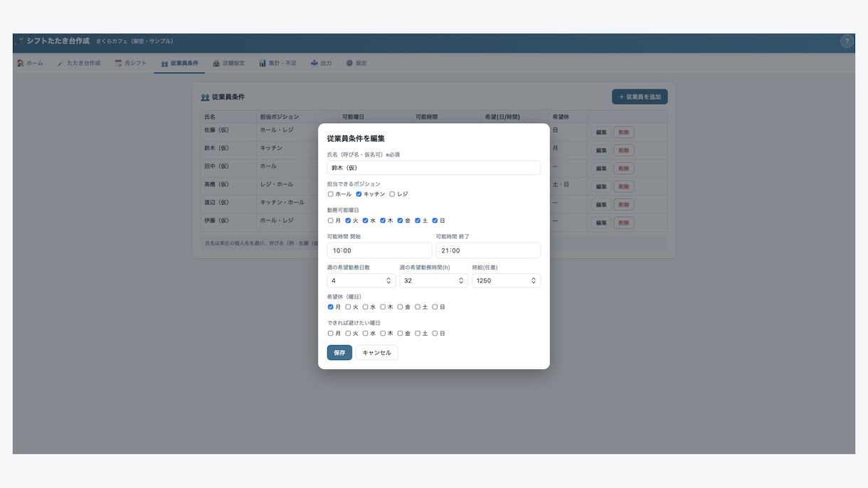
Task: Open the help question-mark icon
Action: 846,41
